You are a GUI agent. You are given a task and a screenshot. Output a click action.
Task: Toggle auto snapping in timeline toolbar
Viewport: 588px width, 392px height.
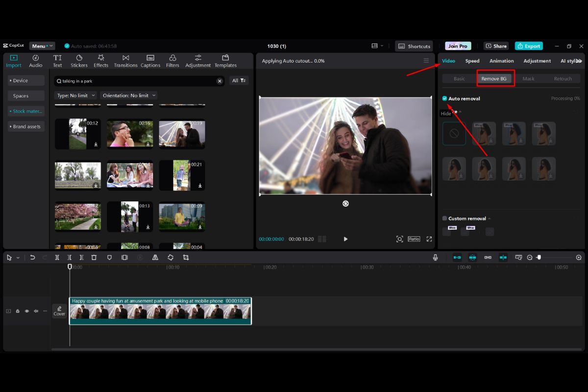click(x=472, y=257)
